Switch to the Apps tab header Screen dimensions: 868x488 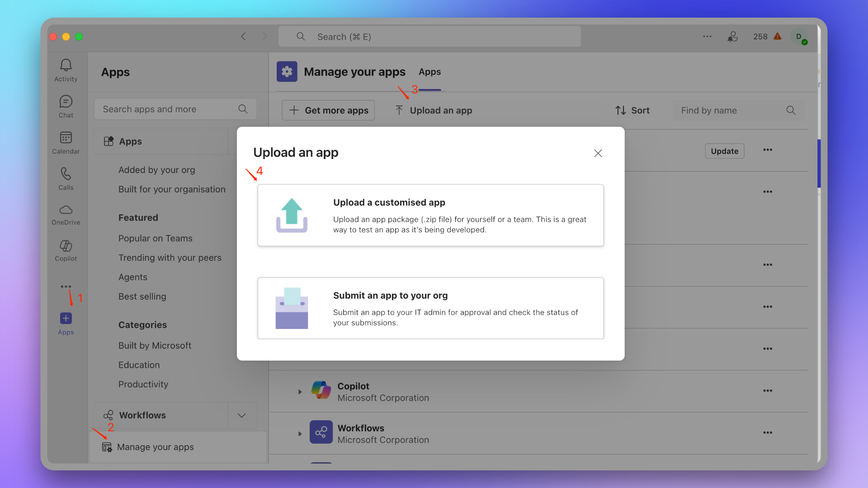click(429, 72)
